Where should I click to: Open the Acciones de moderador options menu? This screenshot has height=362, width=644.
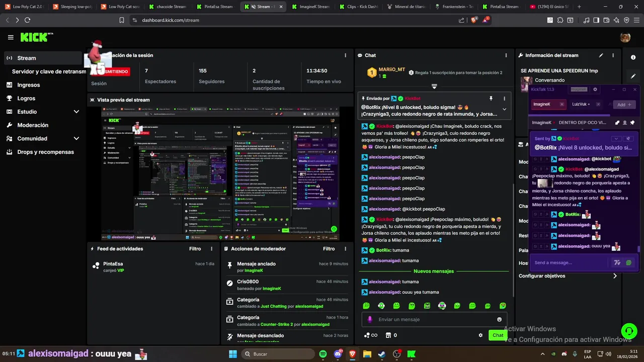(x=345, y=249)
